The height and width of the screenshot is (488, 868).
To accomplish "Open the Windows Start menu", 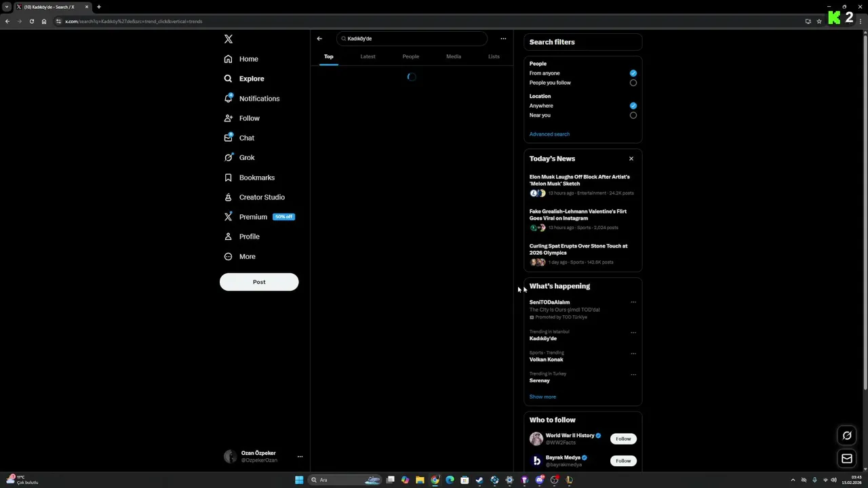I will [x=299, y=480].
